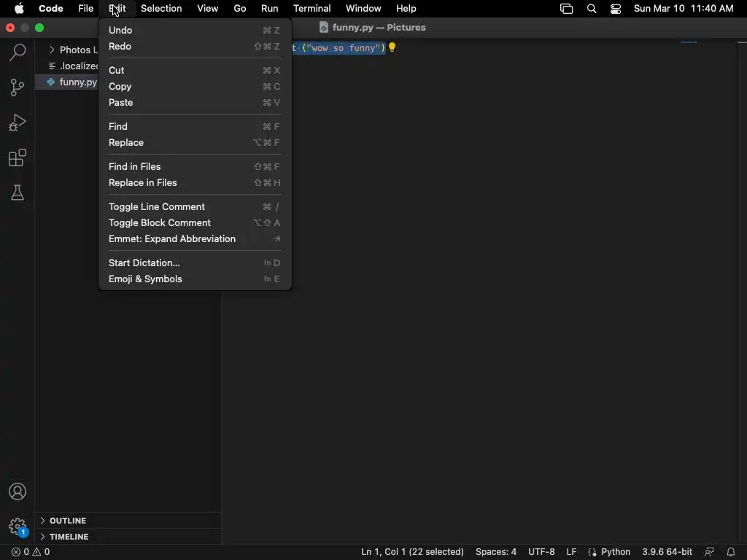Choose Undo from the Edit menu
Image resolution: width=747 pixels, height=560 pixels.
tap(195, 30)
